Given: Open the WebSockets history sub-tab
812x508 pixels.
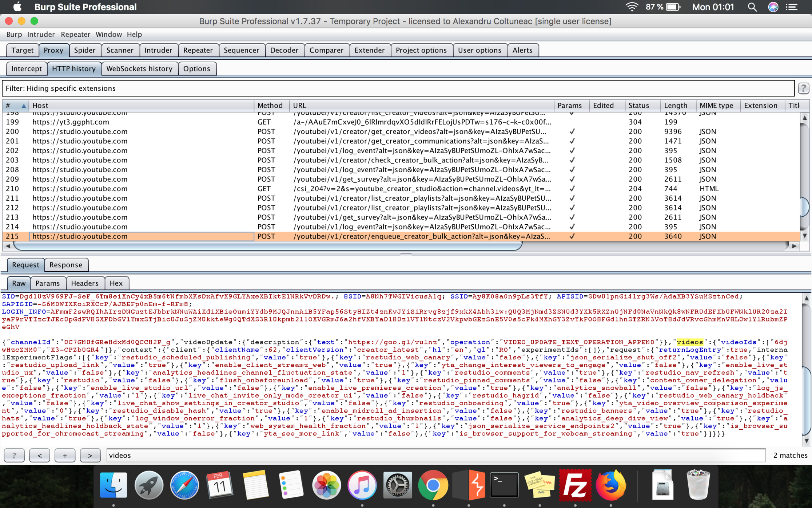Looking at the screenshot, I should [x=140, y=68].
